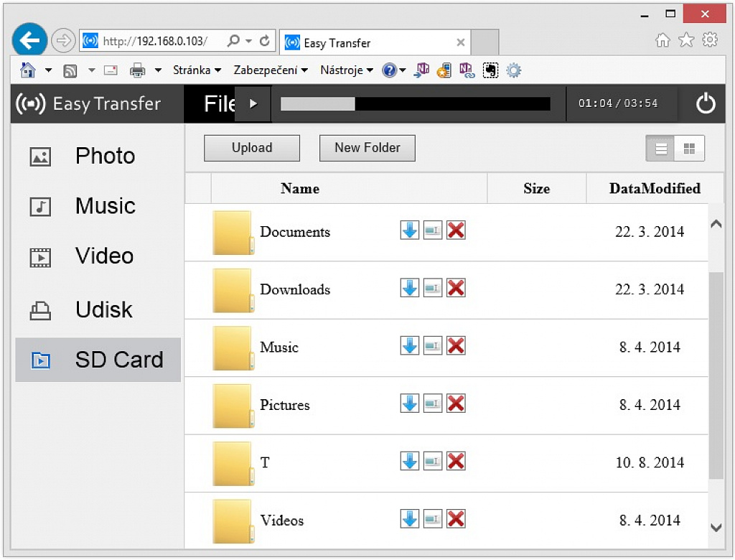Rename the T folder

pos(433,461)
